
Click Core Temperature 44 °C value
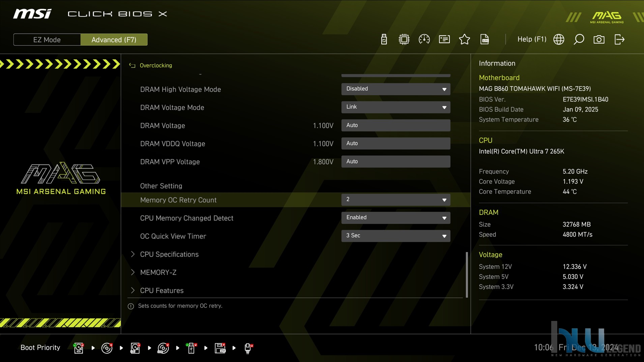click(x=569, y=192)
